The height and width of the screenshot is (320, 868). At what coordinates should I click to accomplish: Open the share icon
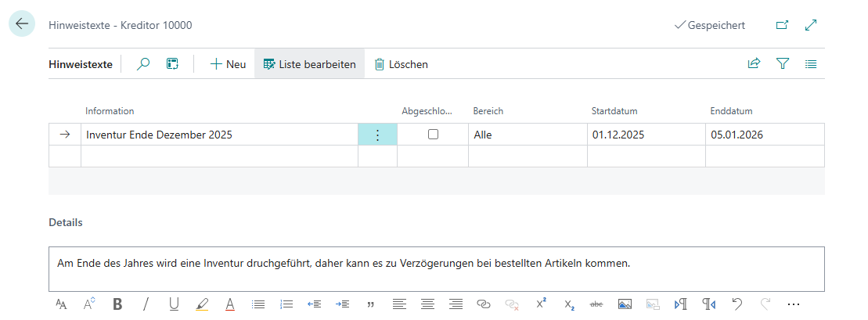754,64
